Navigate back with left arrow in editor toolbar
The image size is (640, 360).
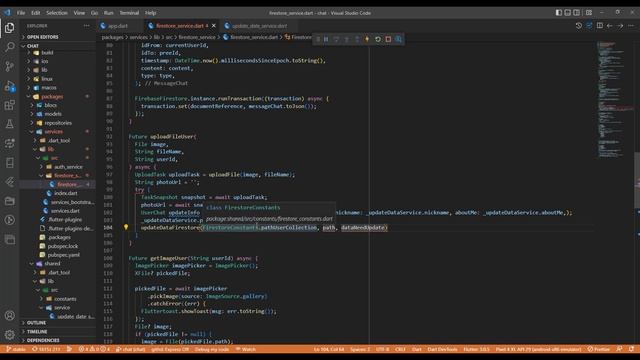610,26
